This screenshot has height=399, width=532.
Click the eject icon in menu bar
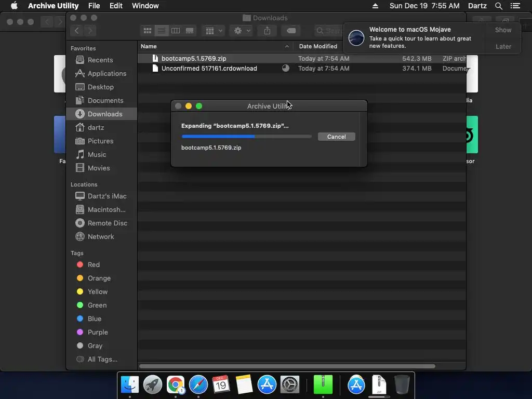coord(375,6)
